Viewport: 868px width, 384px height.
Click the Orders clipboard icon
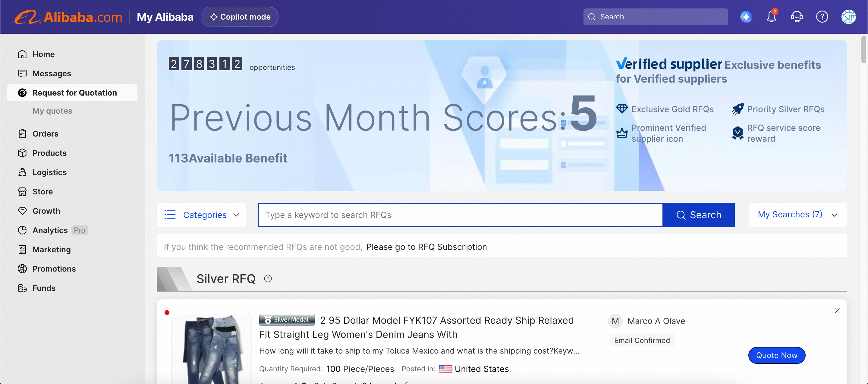click(22, 134)
